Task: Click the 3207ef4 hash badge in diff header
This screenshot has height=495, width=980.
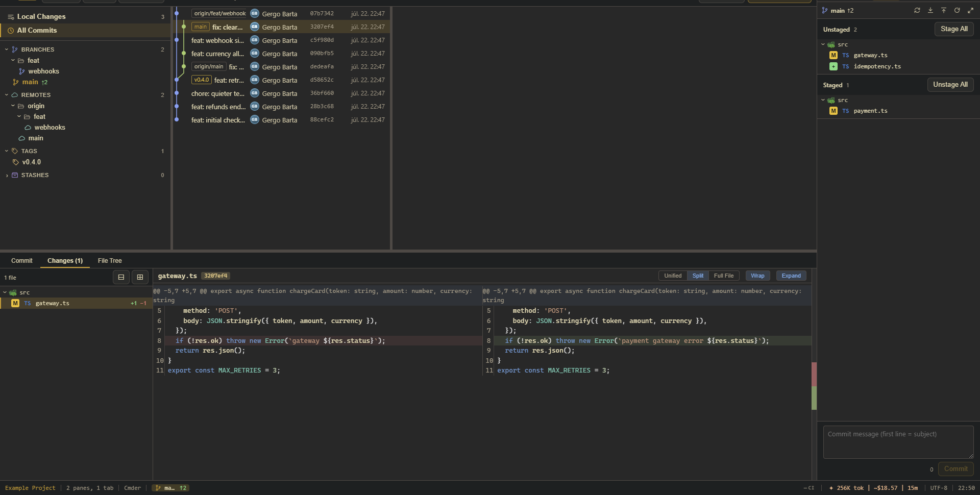Action: tap(215, 276)
